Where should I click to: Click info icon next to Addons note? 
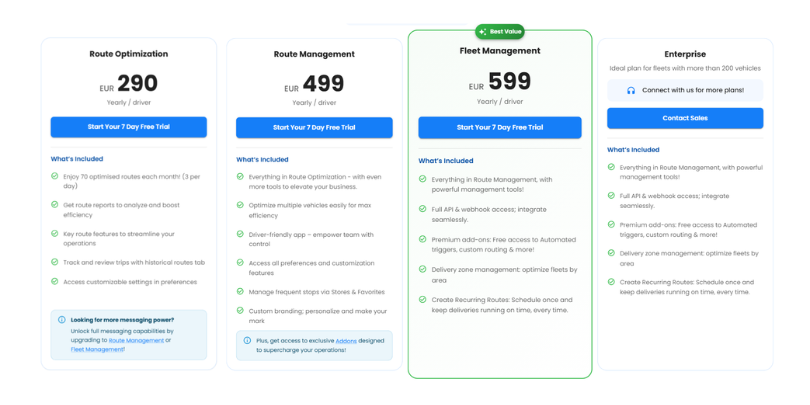247,340
